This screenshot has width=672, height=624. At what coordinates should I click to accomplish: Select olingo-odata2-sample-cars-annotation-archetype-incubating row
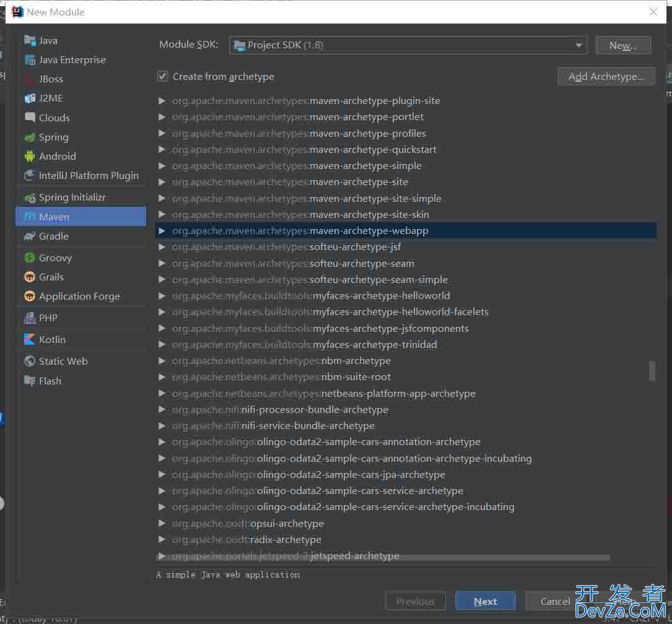[x=406, y=459]
